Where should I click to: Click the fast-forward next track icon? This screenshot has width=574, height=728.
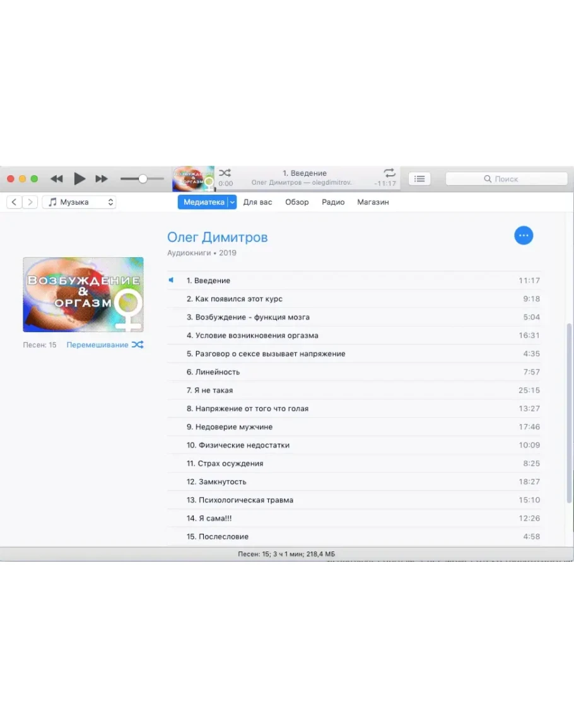point(102,179)
